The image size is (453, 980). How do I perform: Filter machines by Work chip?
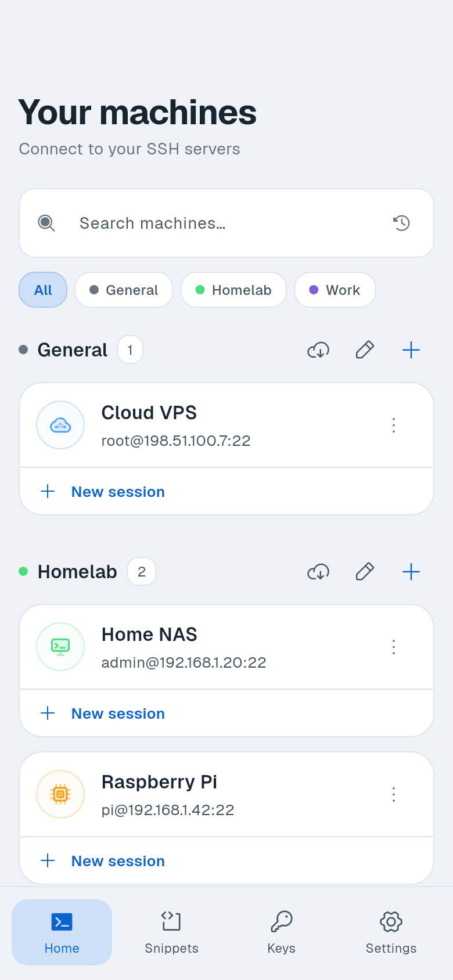point(335,290)
